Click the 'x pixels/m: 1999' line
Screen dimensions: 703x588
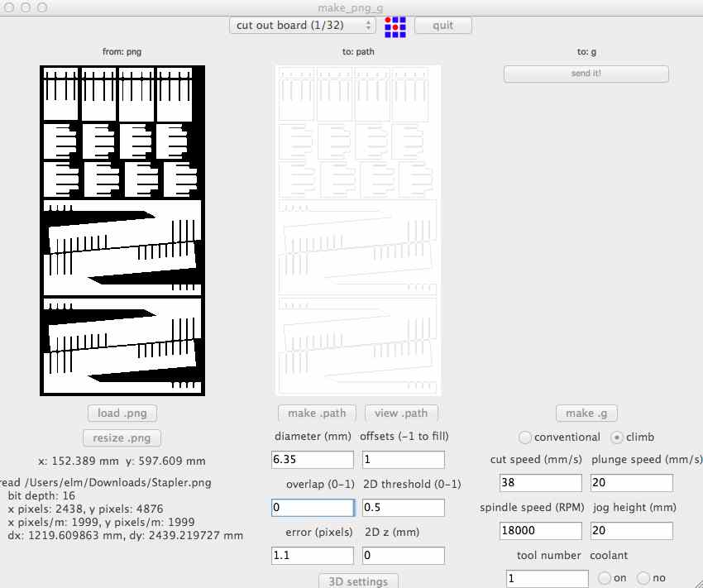point(101,522)
